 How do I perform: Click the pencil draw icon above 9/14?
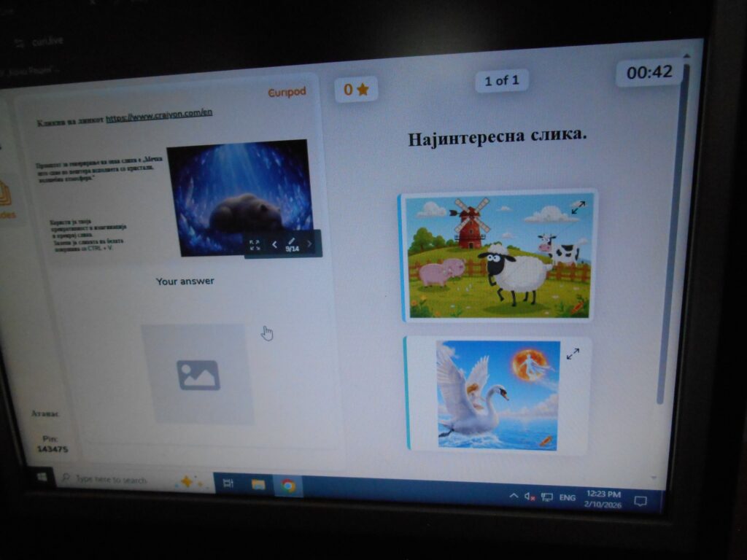pyautogui.click(x=292, y=241)
